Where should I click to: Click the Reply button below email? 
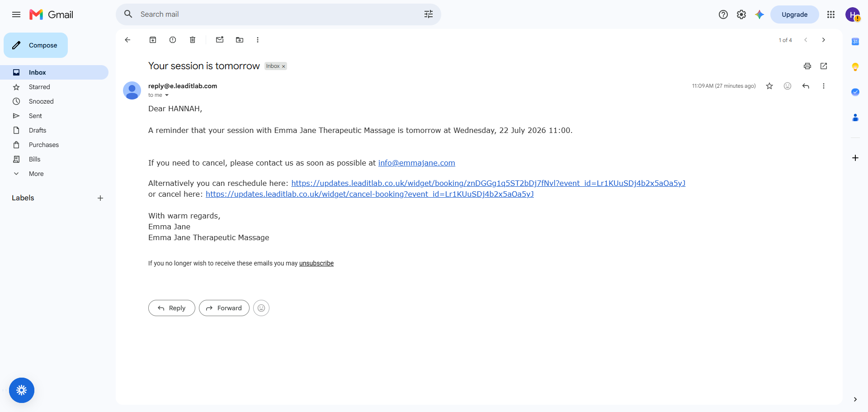pos(172,308)
